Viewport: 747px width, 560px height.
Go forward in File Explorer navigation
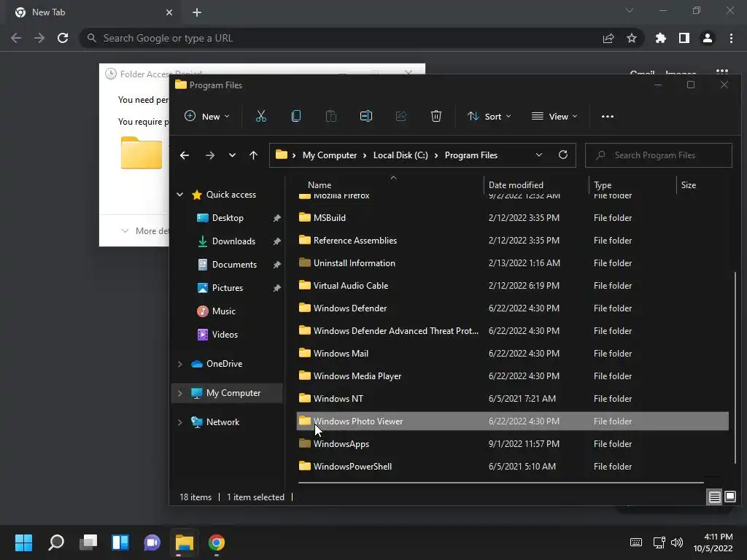209,155
